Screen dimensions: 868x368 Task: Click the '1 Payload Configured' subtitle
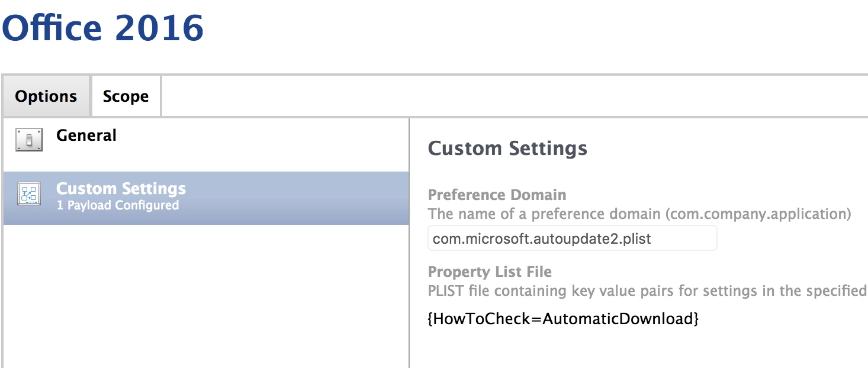pyautogui.click(x=117, y=206)
